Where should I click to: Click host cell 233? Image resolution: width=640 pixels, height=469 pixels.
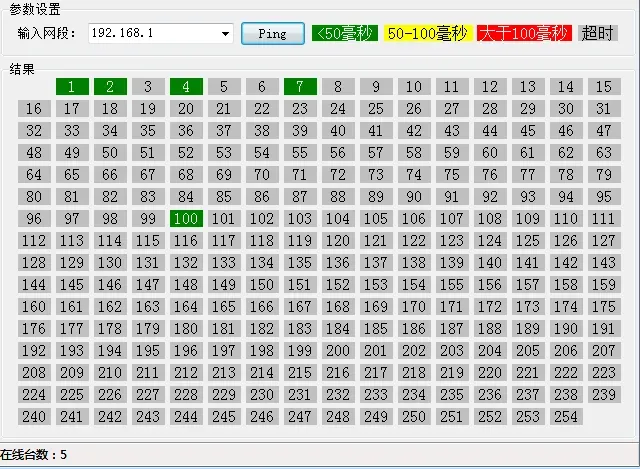[376, 395]
